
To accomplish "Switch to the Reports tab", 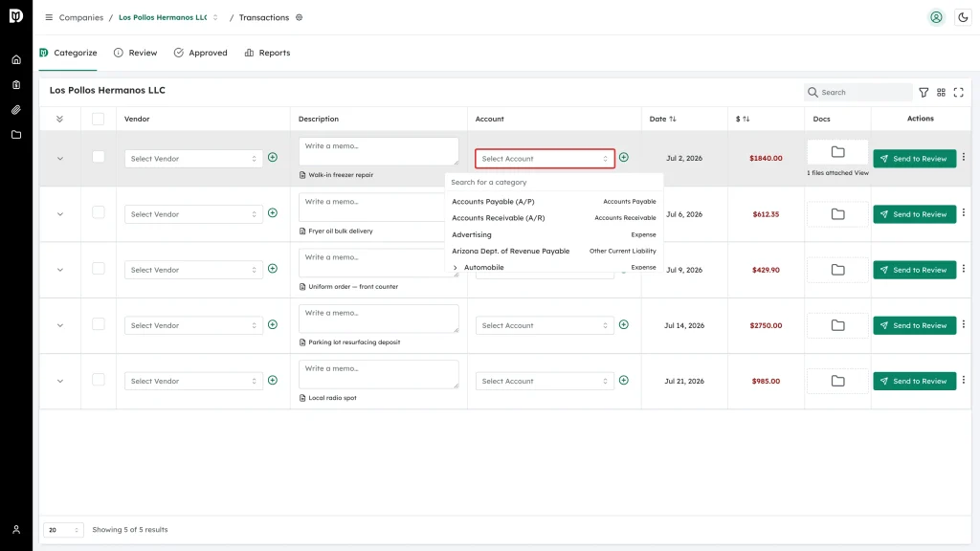I will pos(268,54).
